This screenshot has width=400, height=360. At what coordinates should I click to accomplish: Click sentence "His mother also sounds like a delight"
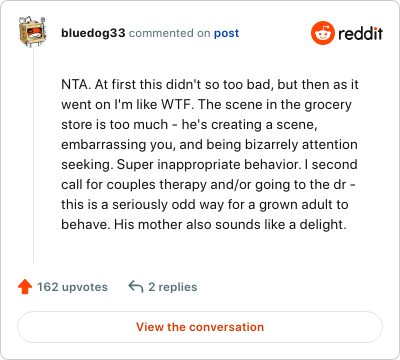228,224
